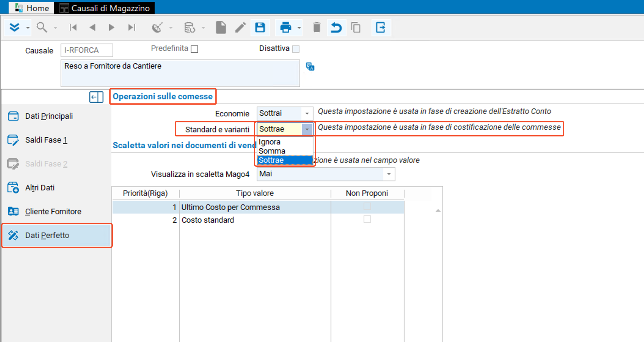This screenshot has width=644, height=342.
Task: Close the Standard e varianti dropdown arrow
Action: (307, 129)
